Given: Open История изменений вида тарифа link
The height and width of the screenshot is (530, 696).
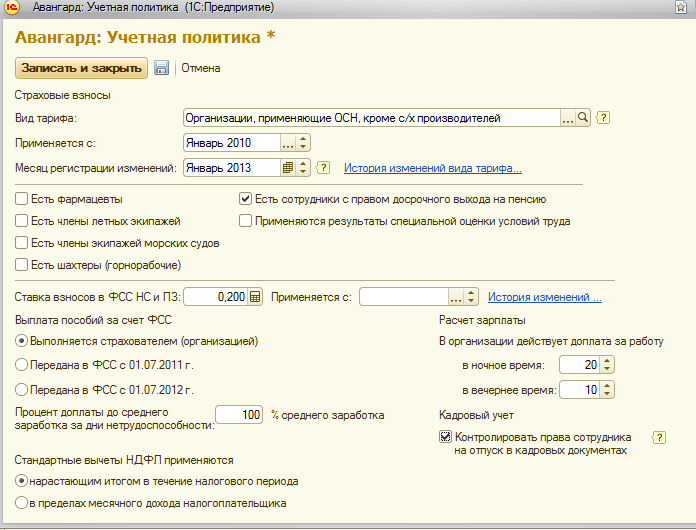Looking at the screenshot, I should coord(433,168).
